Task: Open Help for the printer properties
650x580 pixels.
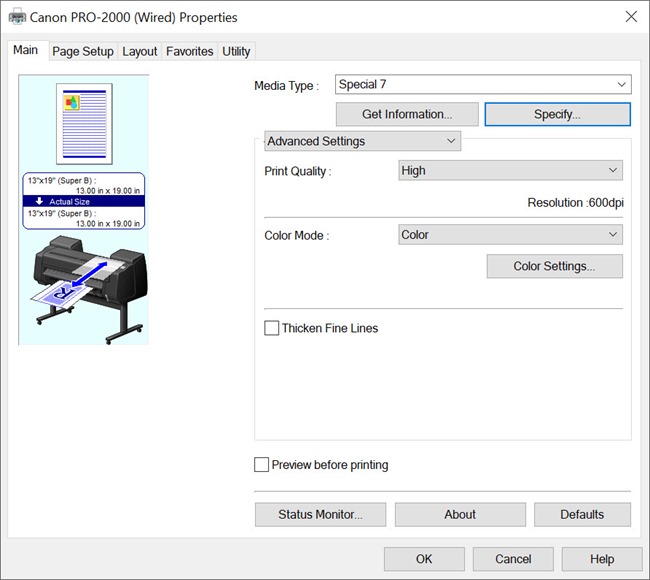Action: (x=602, y=559)
